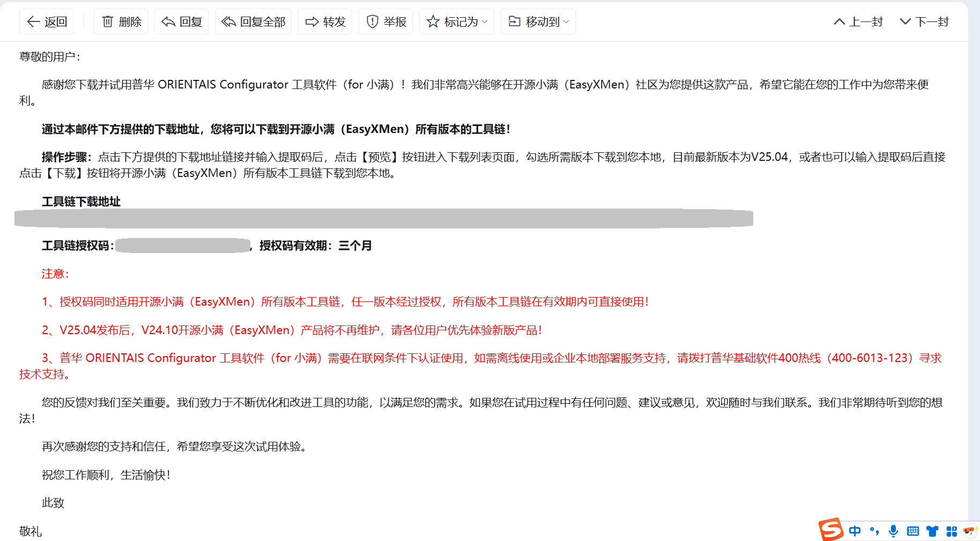Click red note 1 about 授权码同时适用
980x541 pixels.
point(345,302)
